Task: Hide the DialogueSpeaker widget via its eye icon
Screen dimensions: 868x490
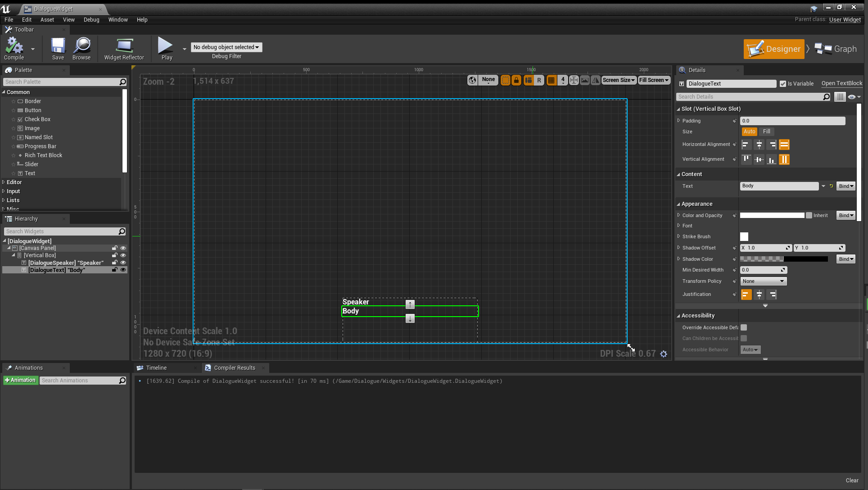Action: 123,263
